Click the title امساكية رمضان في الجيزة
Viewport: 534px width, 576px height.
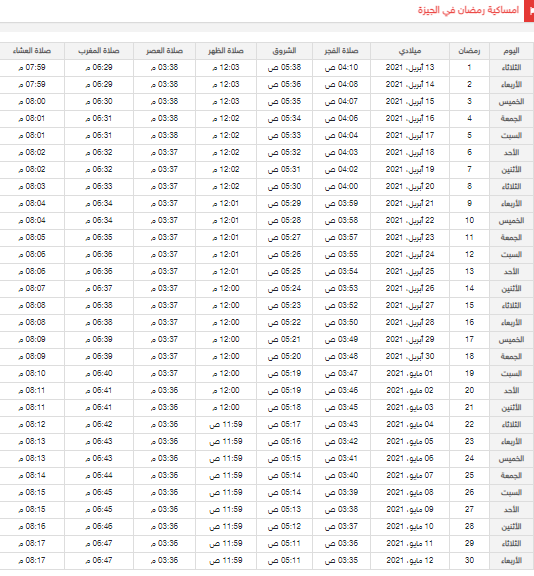[468, 10]
